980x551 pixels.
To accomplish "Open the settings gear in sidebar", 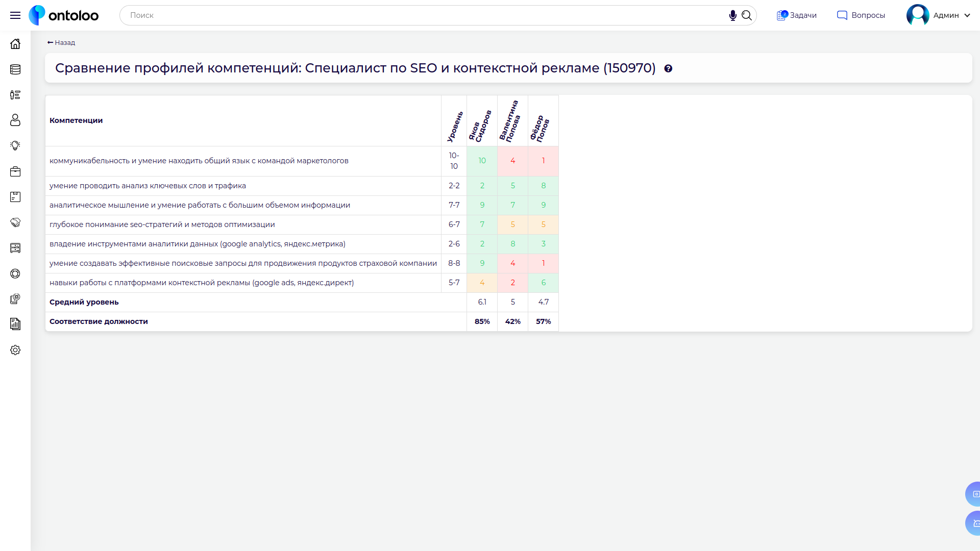I will 15,350.
